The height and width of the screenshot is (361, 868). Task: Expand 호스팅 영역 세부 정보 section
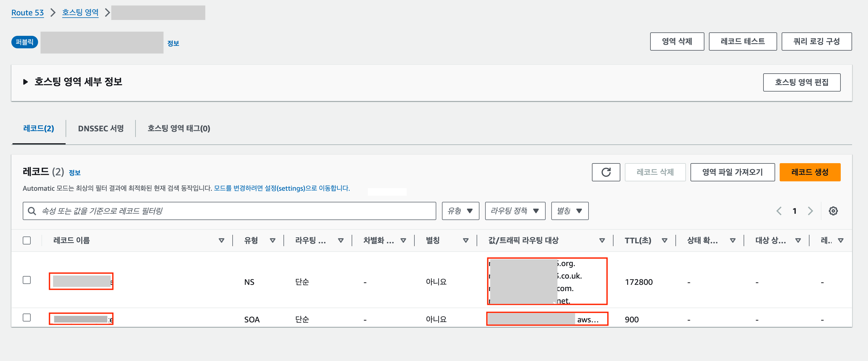pyautogui.click(x=25, y=82)
